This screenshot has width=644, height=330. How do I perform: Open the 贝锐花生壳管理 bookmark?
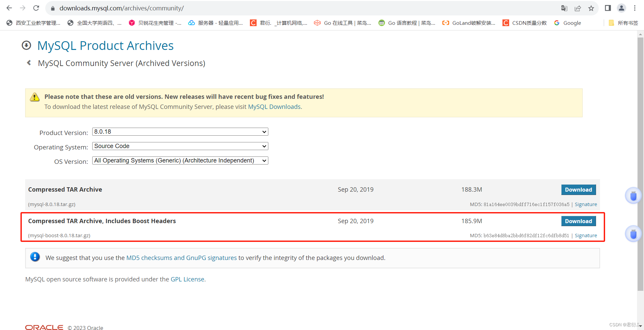pyautogui.click(x=155, y=23)
